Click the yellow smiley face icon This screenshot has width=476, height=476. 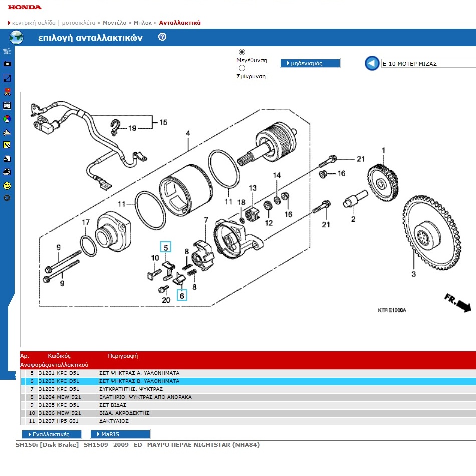tap(7, 185)
